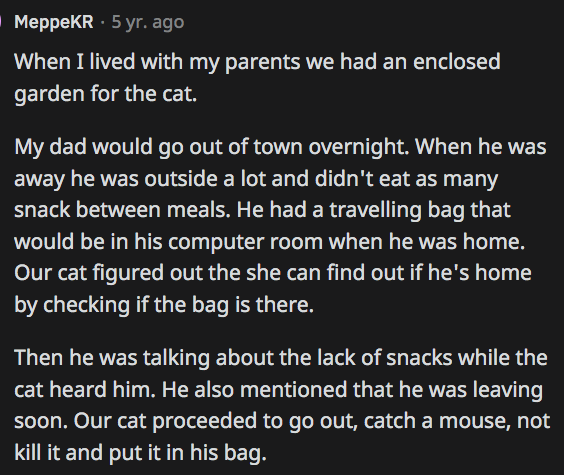The width and height of the screenshot is (564, 475).
Task: Click the first paragraph about the enclosed garden
Action: [257, 77]
